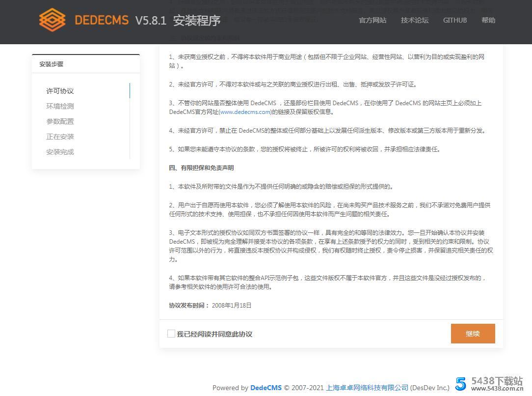Jump to the 安装完成 sidebar step
Screen dimensions: 532x396
60,152
